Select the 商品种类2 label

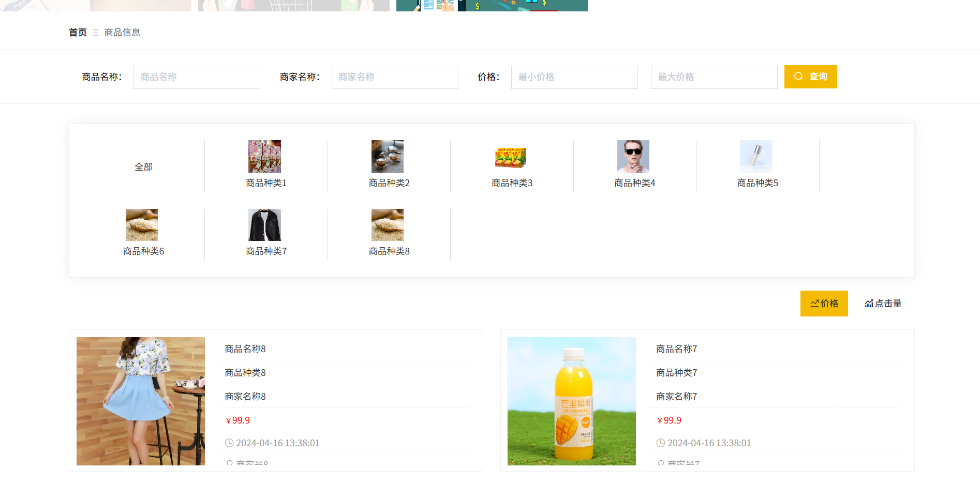click(389, 183)
